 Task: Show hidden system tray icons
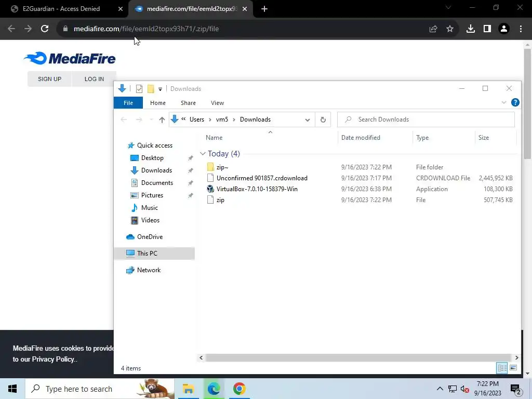[440, 389]
